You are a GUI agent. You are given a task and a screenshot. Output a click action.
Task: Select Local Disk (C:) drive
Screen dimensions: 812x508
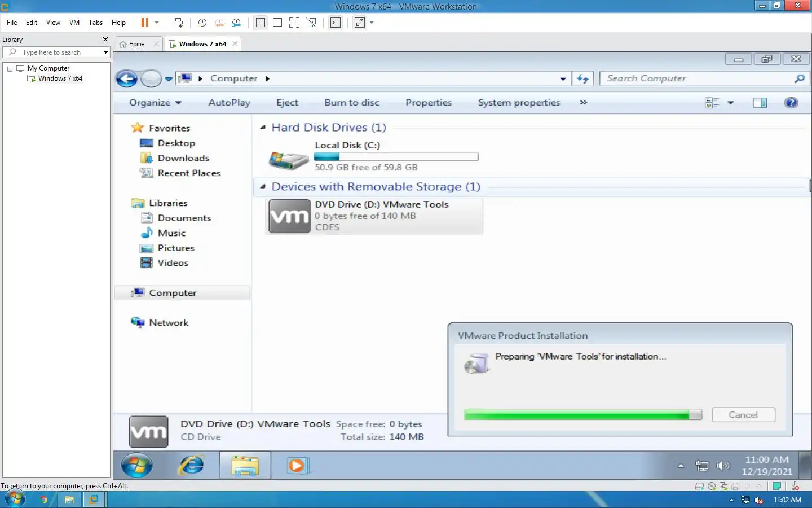pyautogui.click(x=374, y=156)
